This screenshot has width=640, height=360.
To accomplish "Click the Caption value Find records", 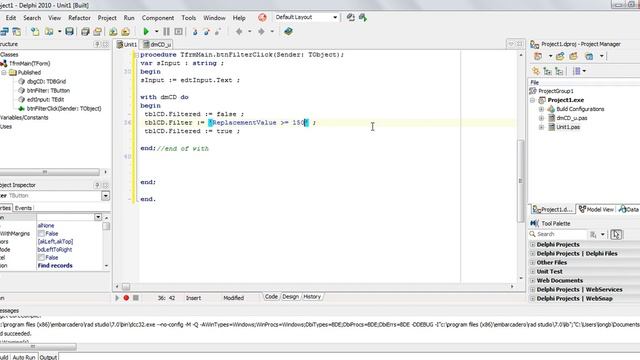I will 55,266.
